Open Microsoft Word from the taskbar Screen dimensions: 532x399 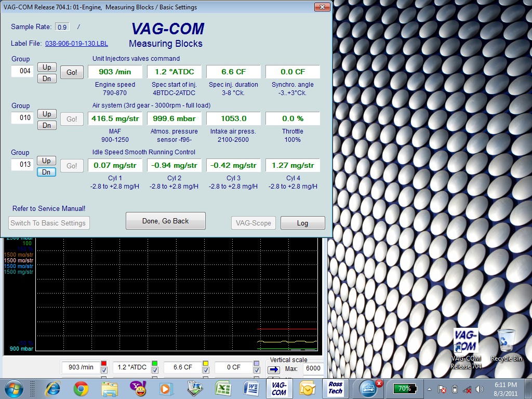click(x=251, y=389)
